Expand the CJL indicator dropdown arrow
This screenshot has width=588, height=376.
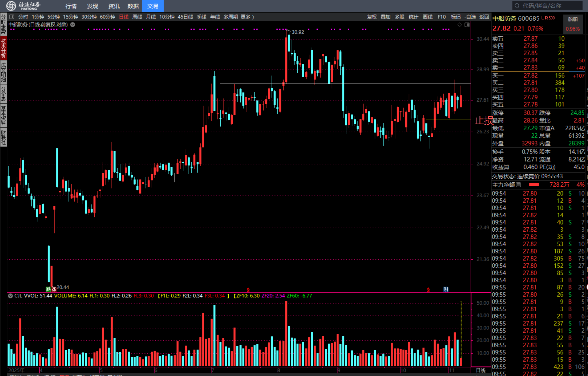pyautogui.click(x=10, y=296)
